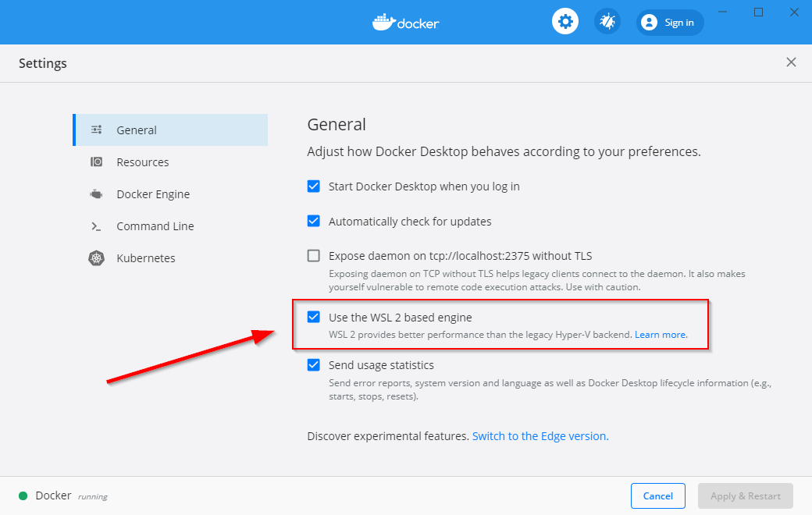Open the Command Line settings tab
This screenshot has height=515, width=812.
[x=170, y=226]
